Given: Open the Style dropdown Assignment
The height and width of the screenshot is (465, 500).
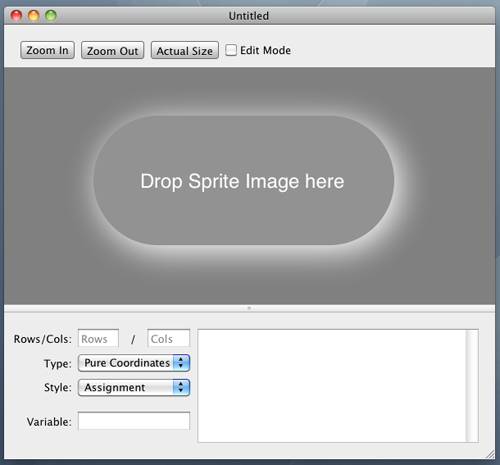Looking at the screenshot, I should pyautogui.click(x=134, y=387).
